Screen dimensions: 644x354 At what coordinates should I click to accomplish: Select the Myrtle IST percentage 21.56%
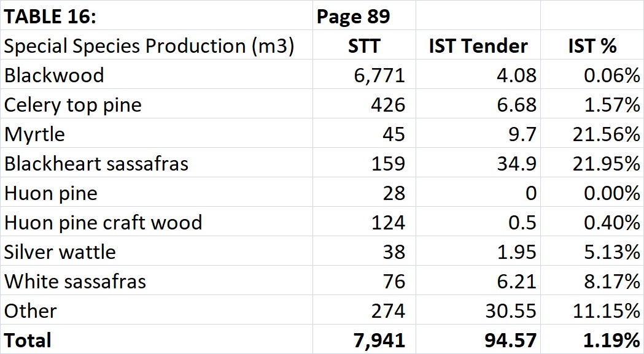(x=606, y=134)
